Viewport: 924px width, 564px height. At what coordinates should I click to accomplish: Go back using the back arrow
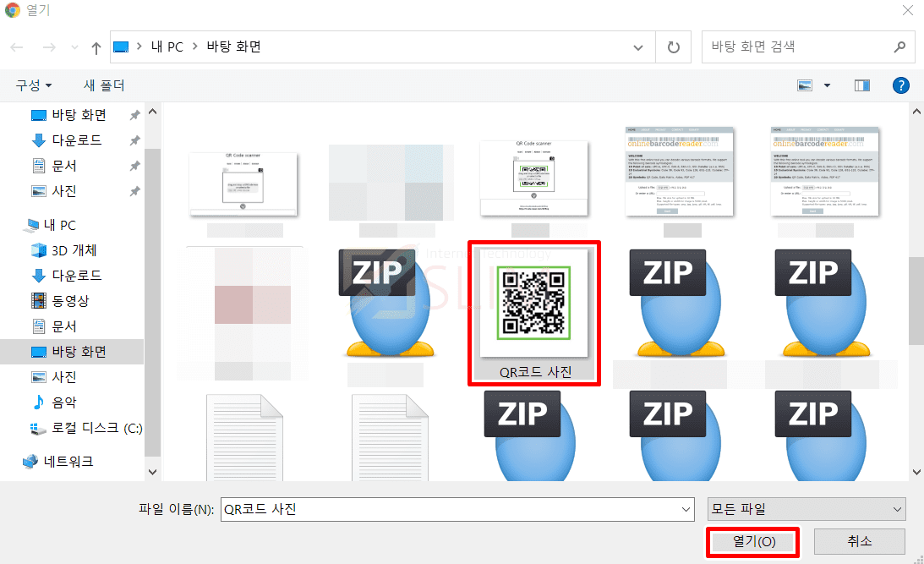pyautogui.click(x=17, y=47)
